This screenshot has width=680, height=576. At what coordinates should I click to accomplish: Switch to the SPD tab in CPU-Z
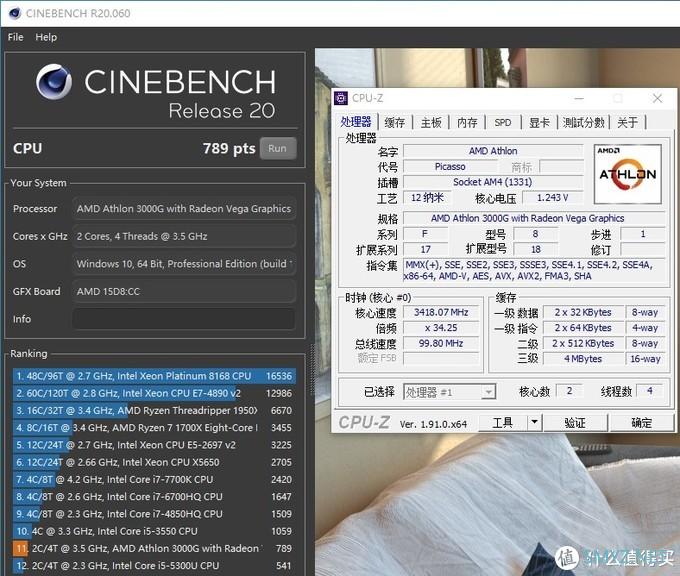[x=503, y=123]
